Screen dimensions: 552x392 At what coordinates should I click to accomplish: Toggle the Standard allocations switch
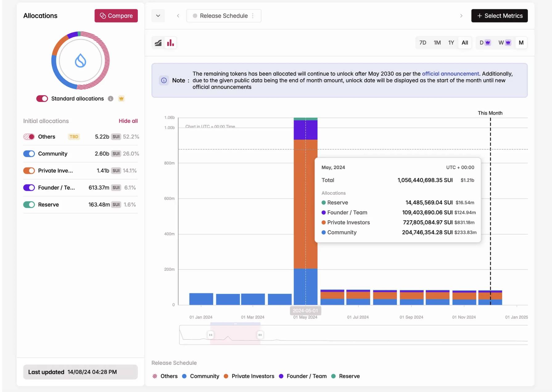[42, 99]
